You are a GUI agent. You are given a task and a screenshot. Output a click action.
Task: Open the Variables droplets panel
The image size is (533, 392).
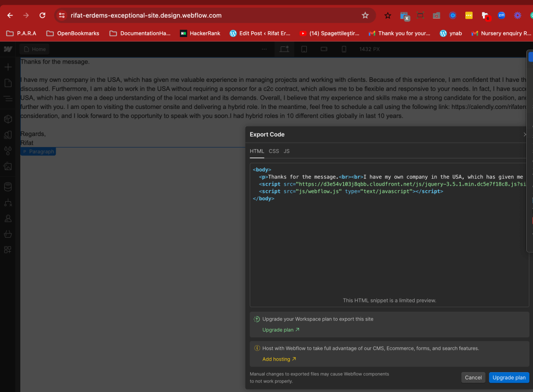coord(8,151)
